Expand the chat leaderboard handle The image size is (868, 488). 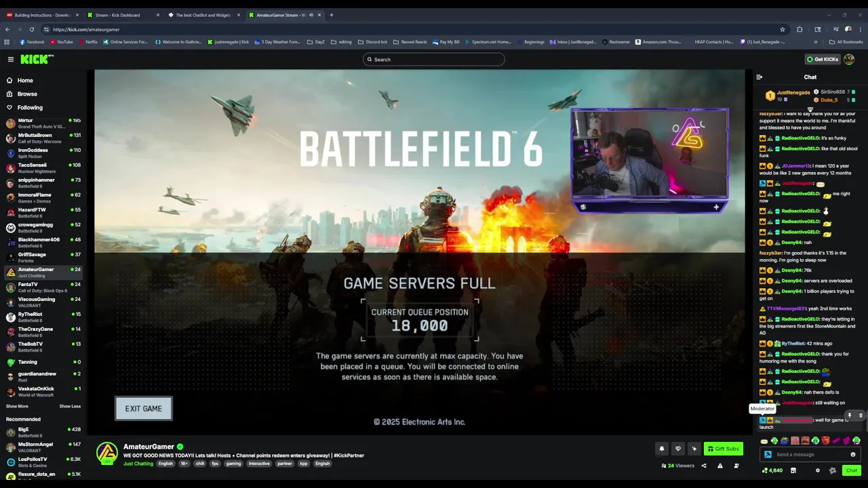click(x=810, y=108)
